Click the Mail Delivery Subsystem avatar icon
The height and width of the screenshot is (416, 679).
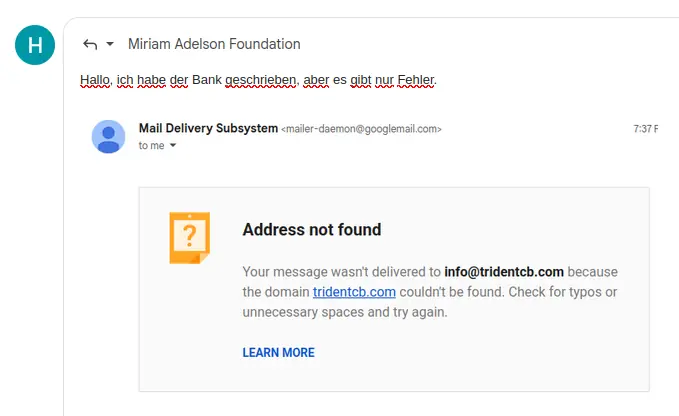108,136
